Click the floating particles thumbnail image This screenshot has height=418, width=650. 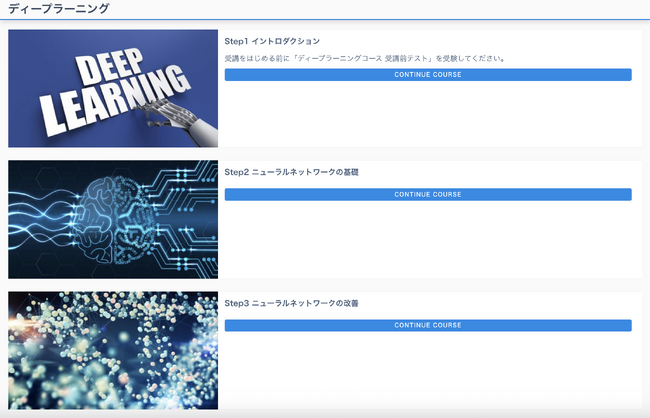113,350
